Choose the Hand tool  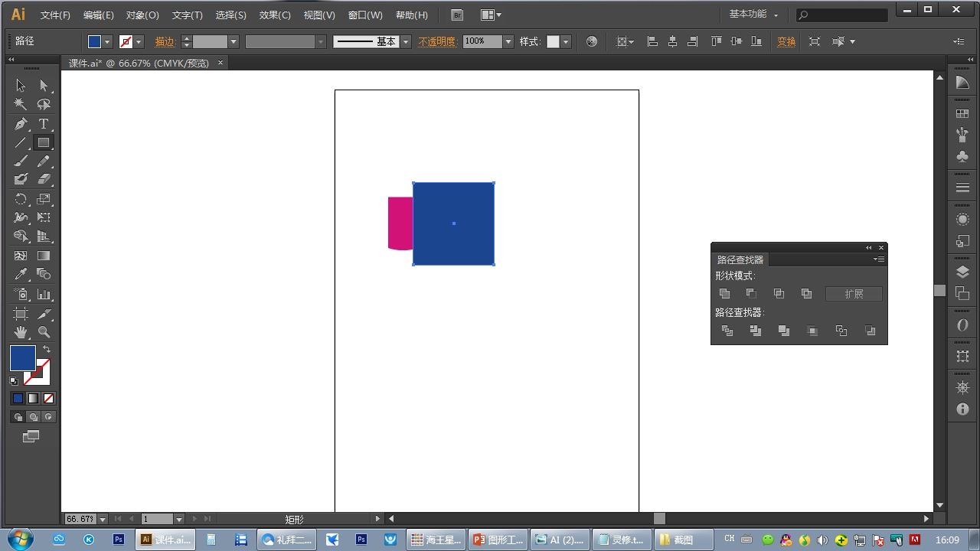pos(21,332)
